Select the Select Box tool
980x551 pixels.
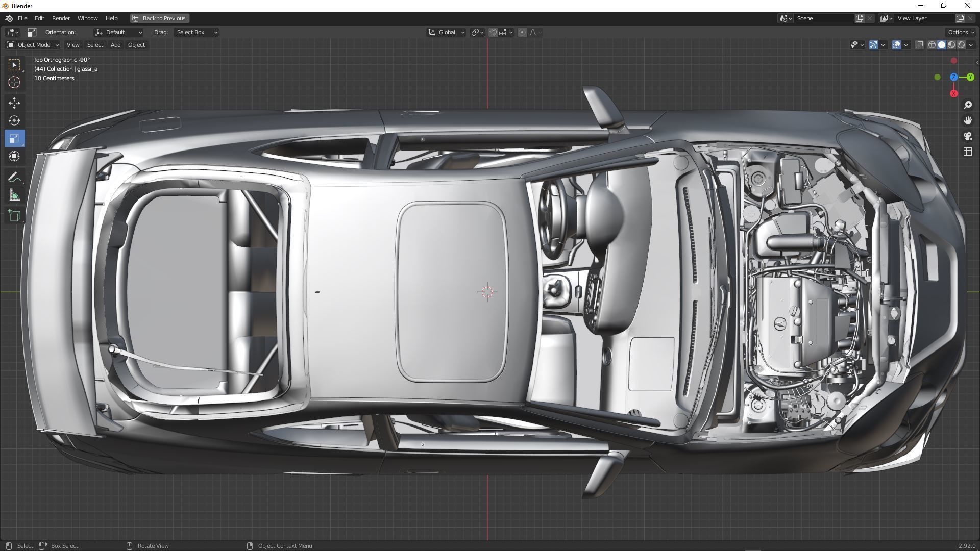[x=14, y=65]
